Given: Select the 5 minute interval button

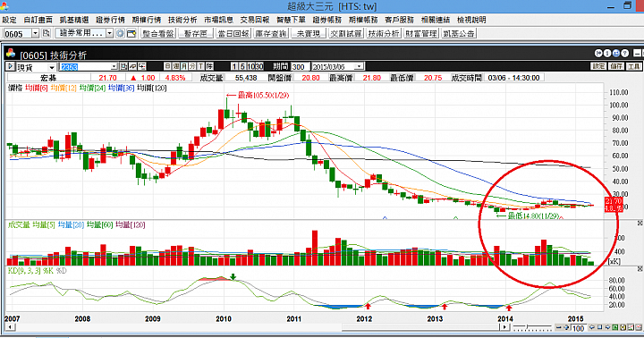Looking at the screenshot, I should tap(242, 66).
